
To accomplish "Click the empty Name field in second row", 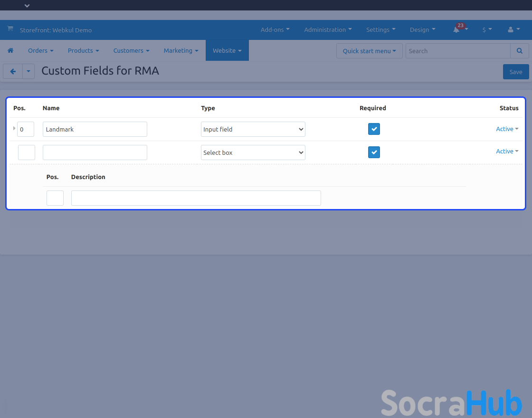I will tap(95, 152).
